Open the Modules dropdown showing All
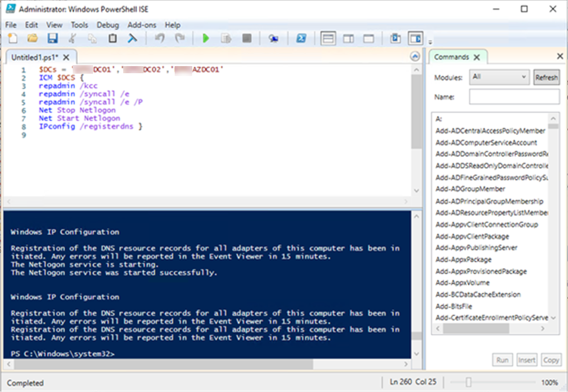The width and height of the screenshot is (568, 392). point(499,77)
